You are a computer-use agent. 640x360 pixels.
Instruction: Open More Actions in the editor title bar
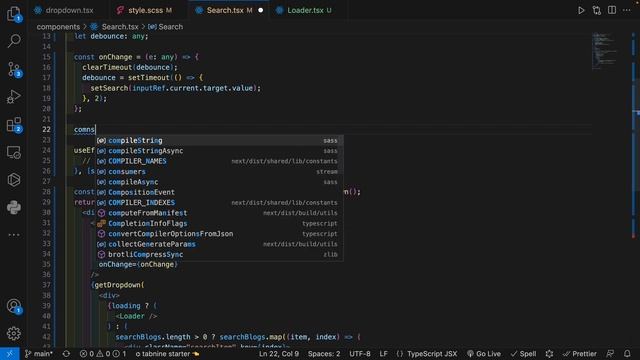click(x=627, y=10)
